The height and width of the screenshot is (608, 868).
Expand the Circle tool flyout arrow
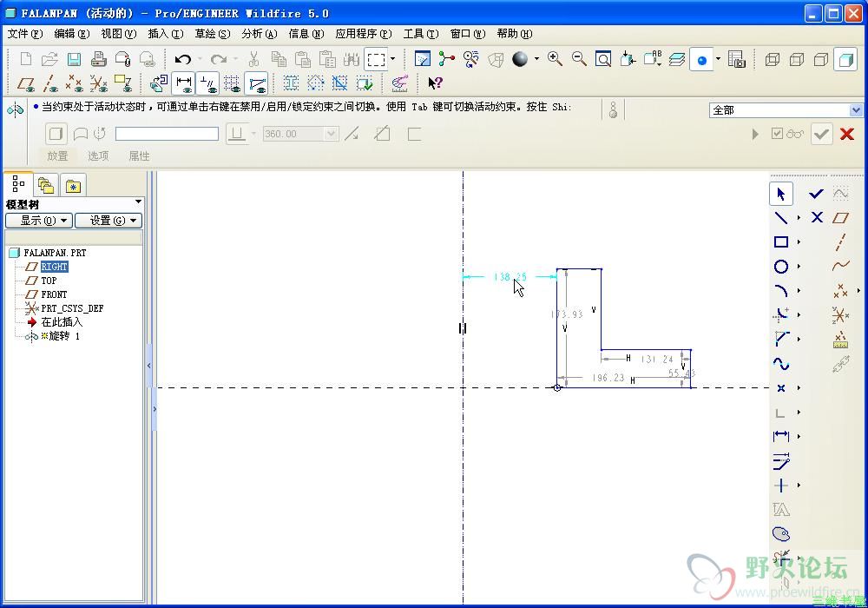point(799,267)
